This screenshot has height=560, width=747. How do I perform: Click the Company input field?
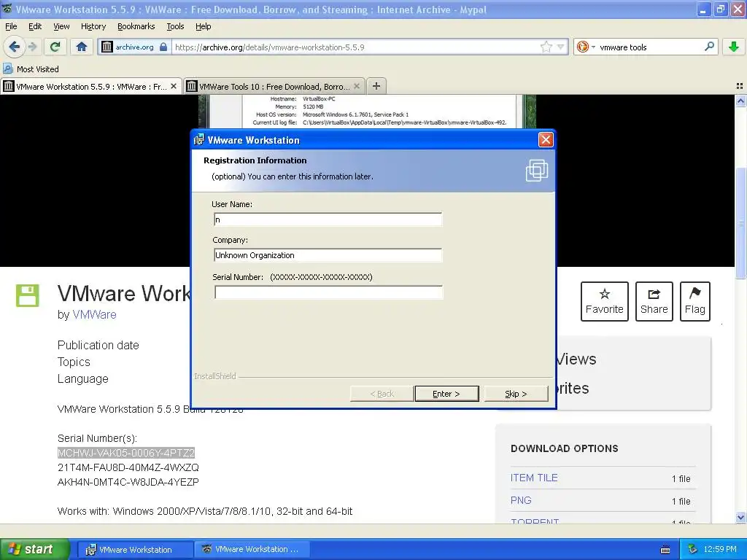[328, 255]
